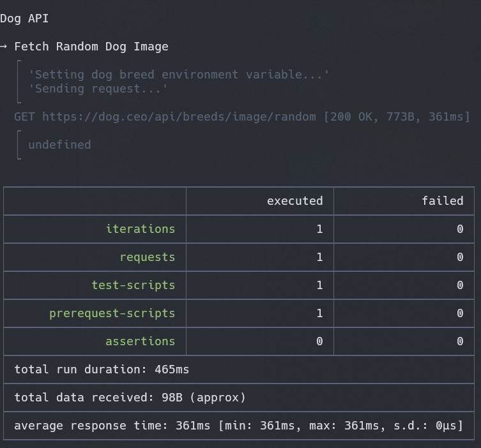This screenshot has height=448, width=481.
Task: Click the 'Sending request...' log line
Action: click(98, 89)
